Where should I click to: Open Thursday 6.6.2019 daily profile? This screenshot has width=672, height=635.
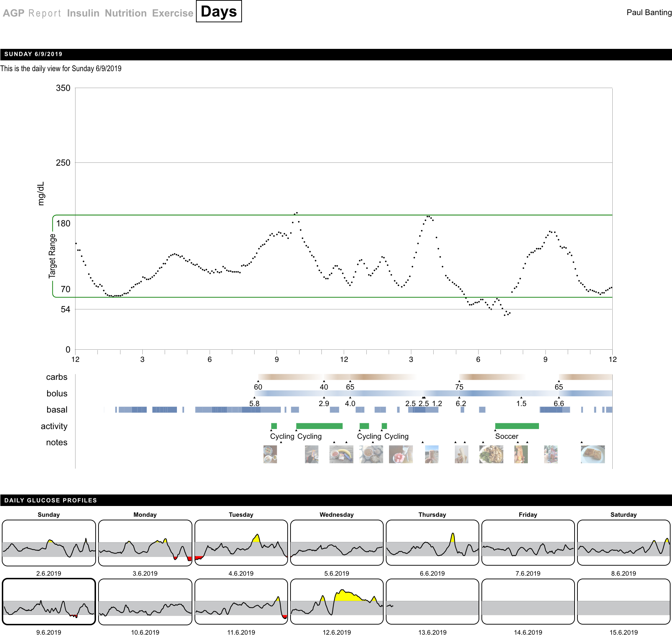(x=432, y=543)
